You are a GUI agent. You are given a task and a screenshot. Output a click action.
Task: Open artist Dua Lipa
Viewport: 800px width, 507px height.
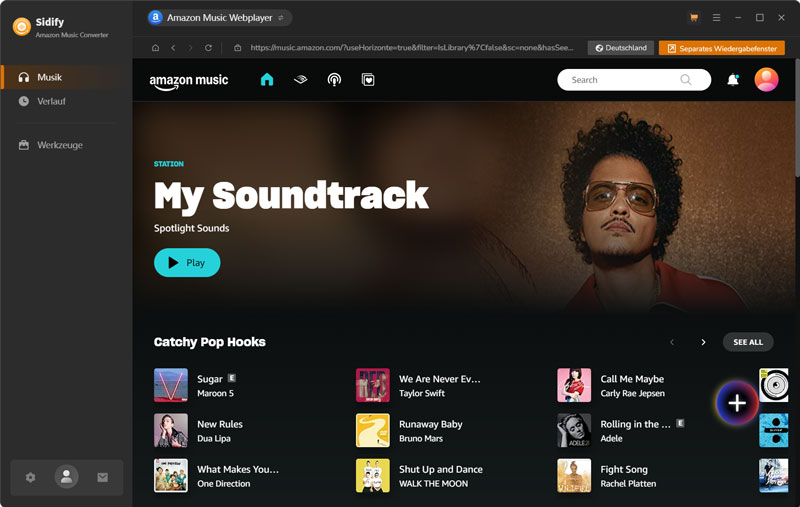214,439
